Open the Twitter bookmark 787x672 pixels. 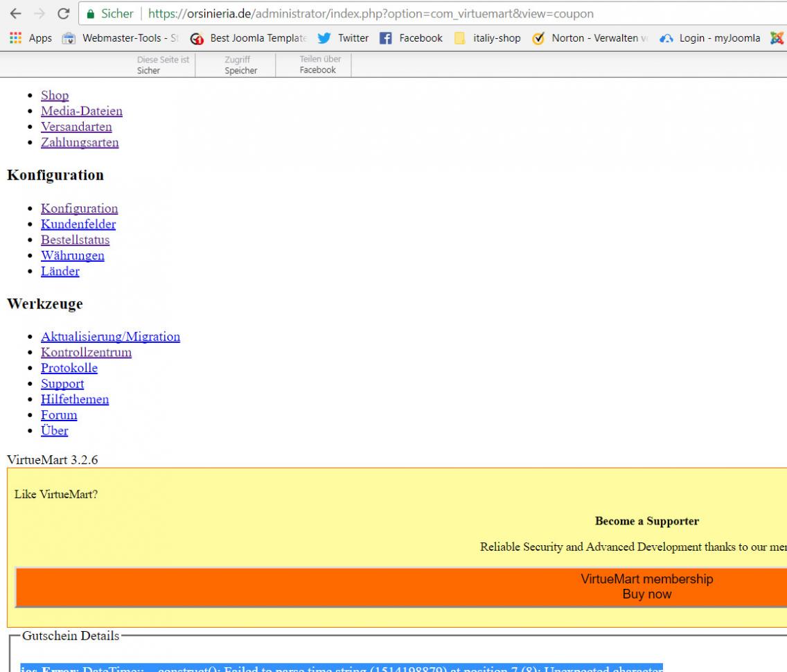(x=344, y=38)
